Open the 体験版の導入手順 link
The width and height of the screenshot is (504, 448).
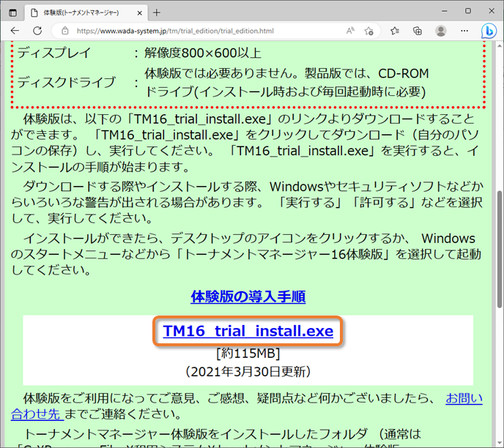coord(248,296)
